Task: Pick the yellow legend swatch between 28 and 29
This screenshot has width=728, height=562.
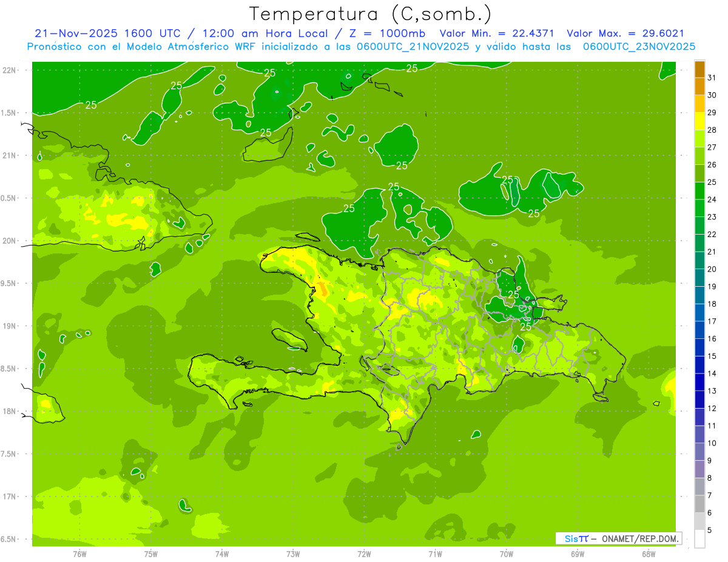Action: (699, 122)
